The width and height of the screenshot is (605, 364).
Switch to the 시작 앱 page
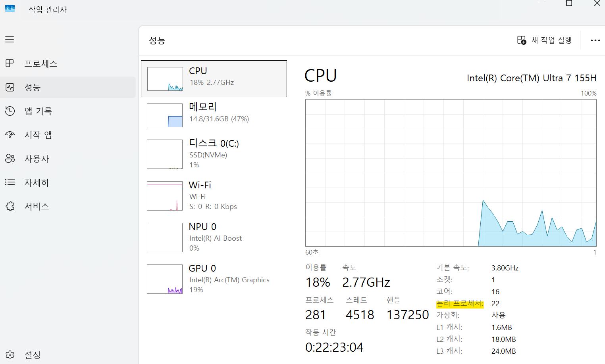(68, 135)
